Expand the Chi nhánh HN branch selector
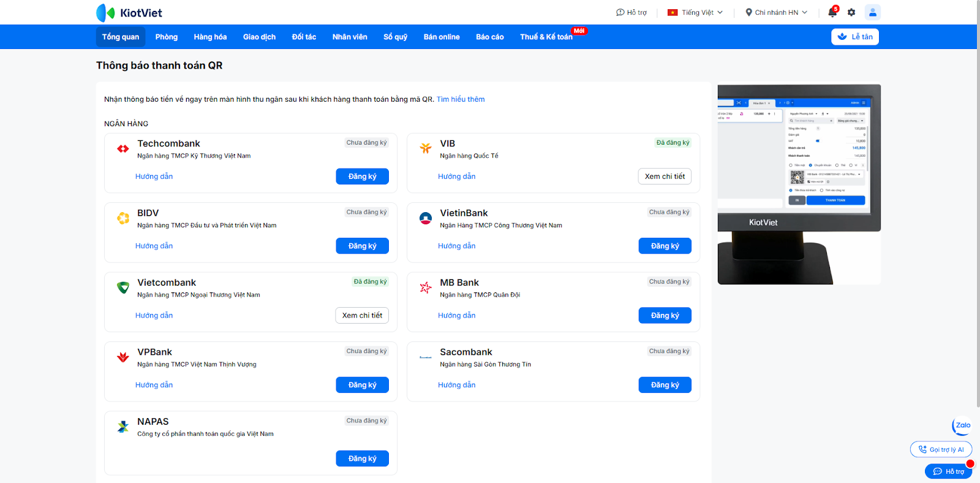Screen dimensions: 980x483 (777, 12)
